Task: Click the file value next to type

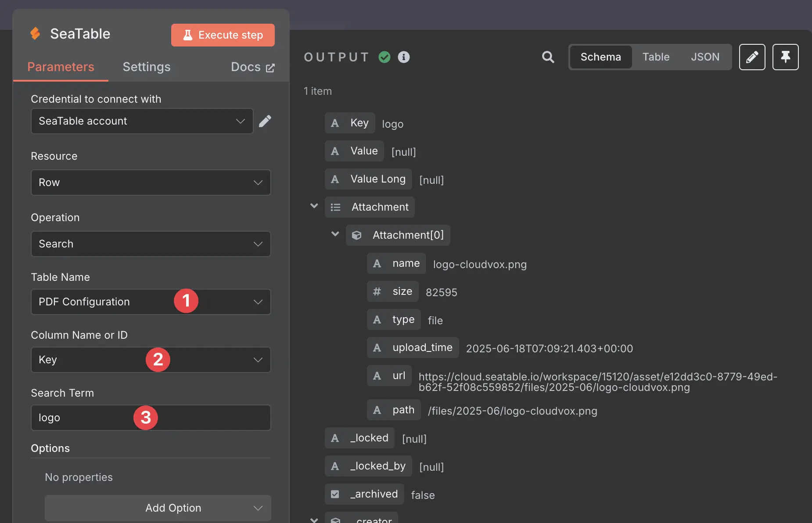Action: pos(435,320)
